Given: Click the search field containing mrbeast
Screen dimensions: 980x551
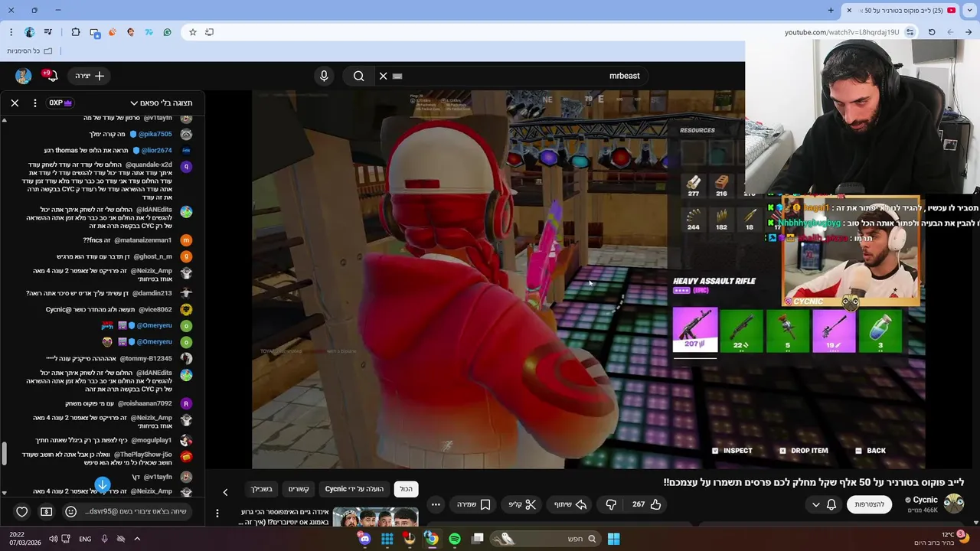Looking at the screenshot, I should [513, 76].
